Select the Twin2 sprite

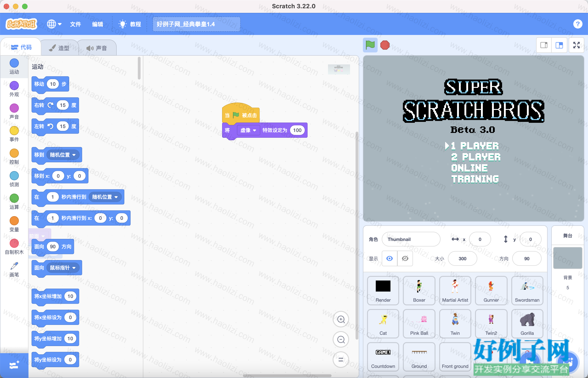(491, 324)
